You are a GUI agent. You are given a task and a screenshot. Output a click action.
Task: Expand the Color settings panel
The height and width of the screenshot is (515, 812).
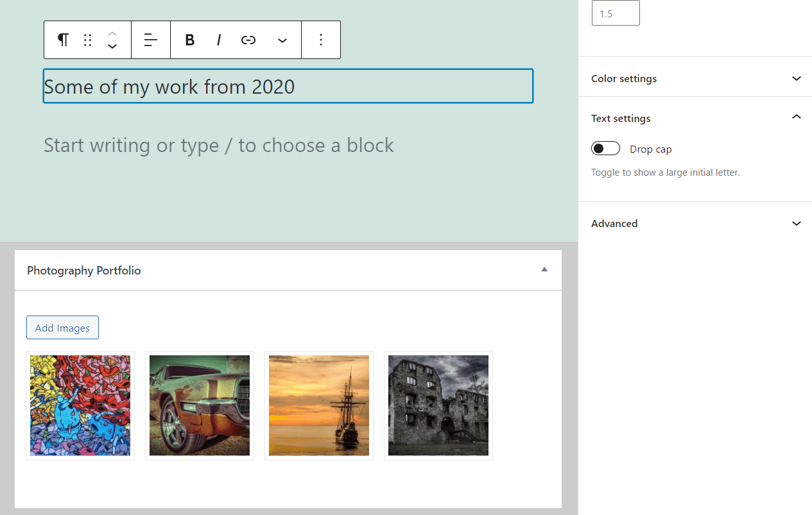coord(696,78)
